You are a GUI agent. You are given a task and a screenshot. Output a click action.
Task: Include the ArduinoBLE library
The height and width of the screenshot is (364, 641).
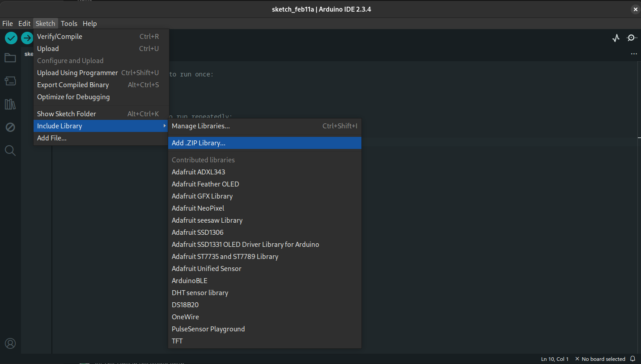click(265, 281)
